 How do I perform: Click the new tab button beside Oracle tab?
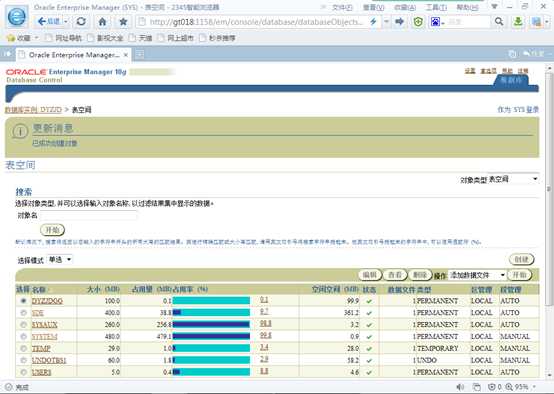click(140, 54)
